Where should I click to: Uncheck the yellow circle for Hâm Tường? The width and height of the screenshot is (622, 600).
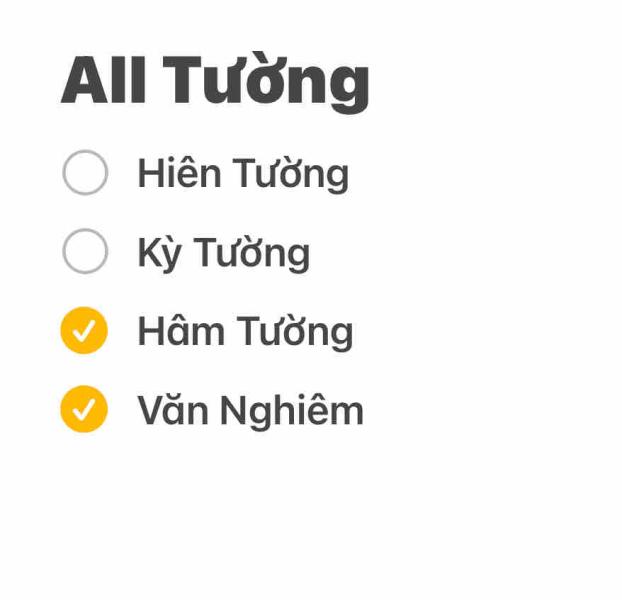[84, 330]
